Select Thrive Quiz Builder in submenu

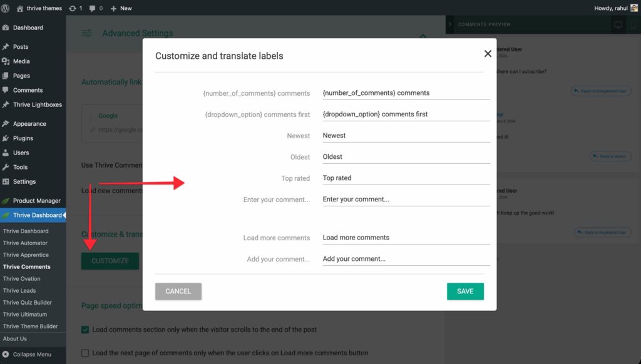(28, 303)
